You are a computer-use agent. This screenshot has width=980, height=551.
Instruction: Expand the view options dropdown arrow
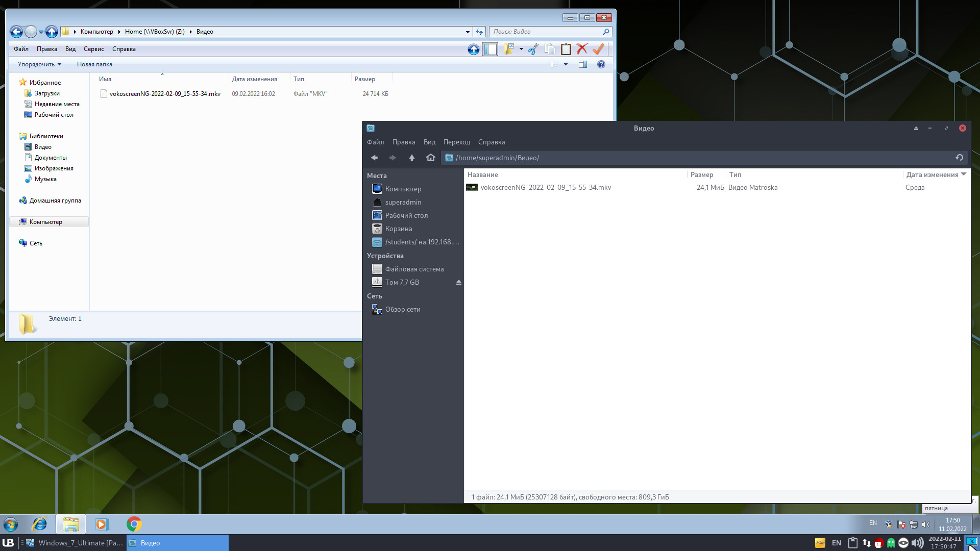point(566,64)
